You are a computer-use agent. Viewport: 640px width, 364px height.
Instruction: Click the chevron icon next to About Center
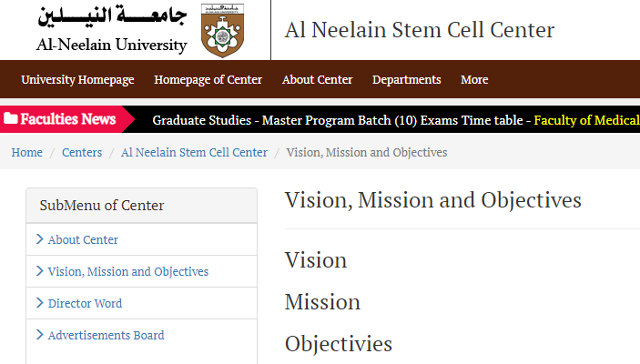click(39, 239)
